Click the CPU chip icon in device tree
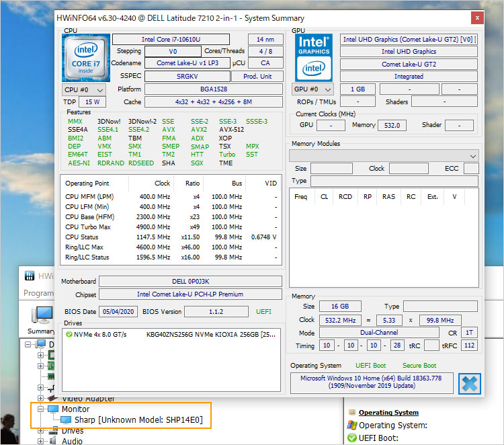This screenshot has height=445, width=504. pos(51,355)
